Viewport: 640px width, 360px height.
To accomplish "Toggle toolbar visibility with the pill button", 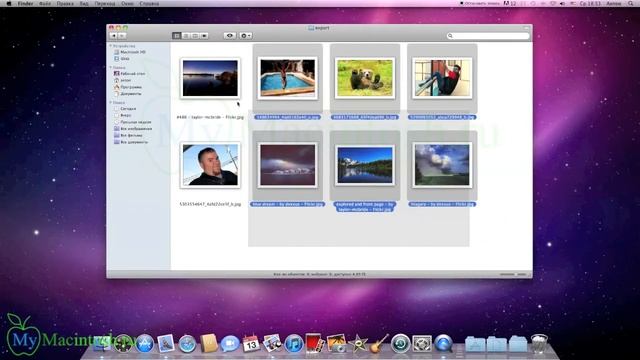I will tap(526, 28).
